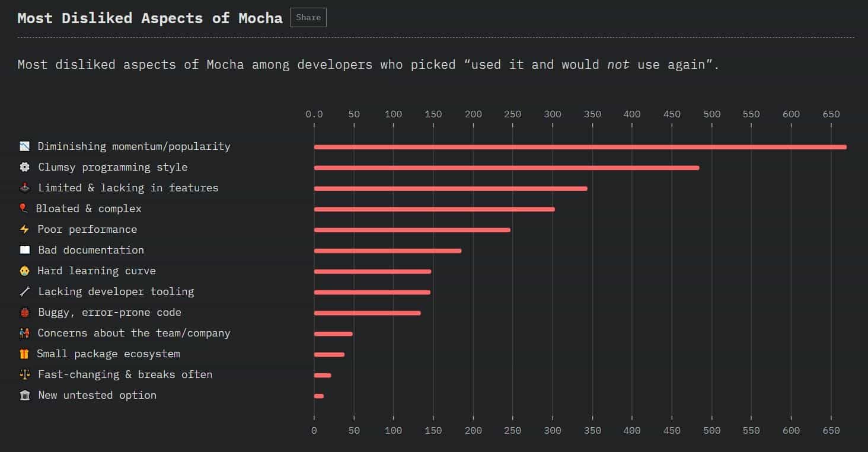
Task: Click the lightning bolt icon beside Poor performance
Action: 24,229
